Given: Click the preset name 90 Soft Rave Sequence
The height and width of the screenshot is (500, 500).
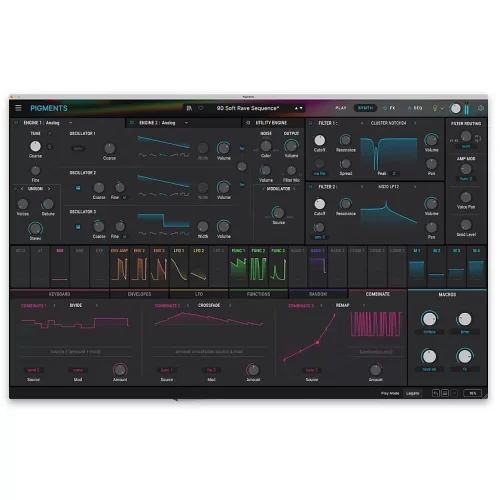Looking at the screenshot, I should (248, 108).
